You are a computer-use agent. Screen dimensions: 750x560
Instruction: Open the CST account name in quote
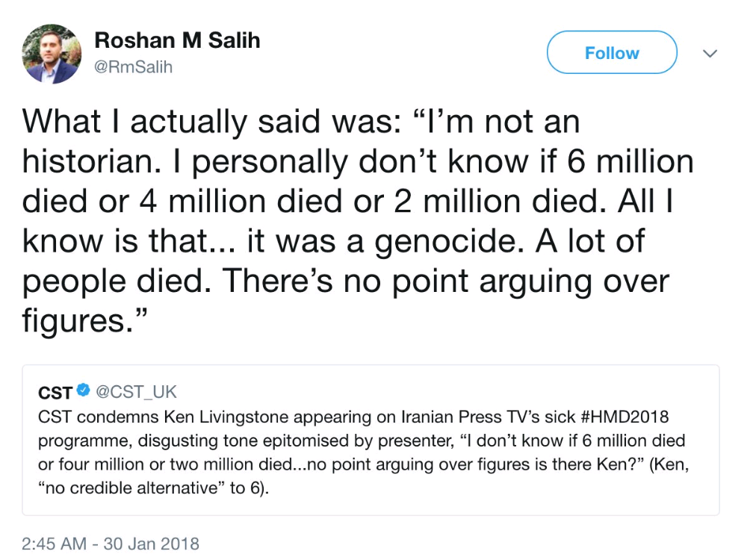point(55,391)
